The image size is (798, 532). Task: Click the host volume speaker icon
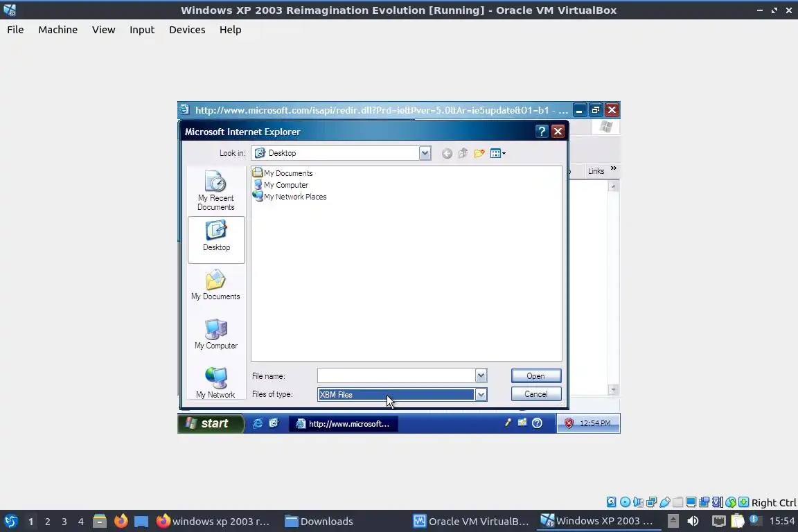click(x=693, y=521)
